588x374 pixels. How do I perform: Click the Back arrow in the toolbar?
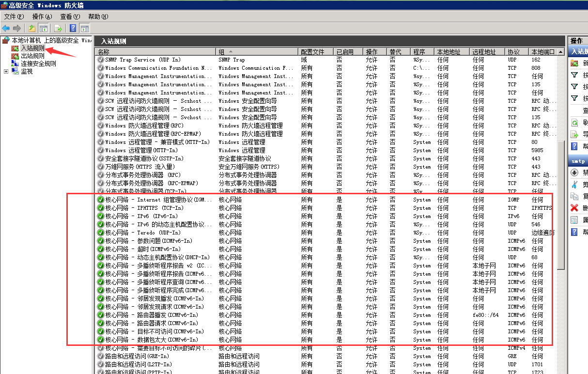6,28
